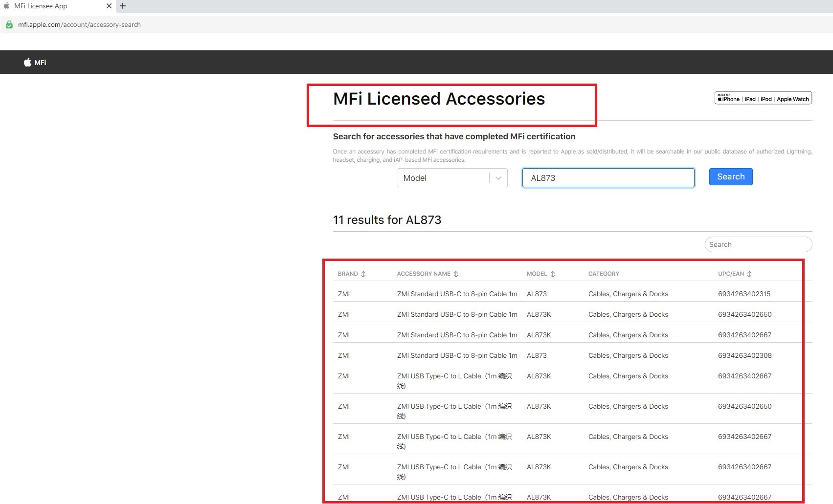Open a new browser tab with plus icon

(123, 6)
